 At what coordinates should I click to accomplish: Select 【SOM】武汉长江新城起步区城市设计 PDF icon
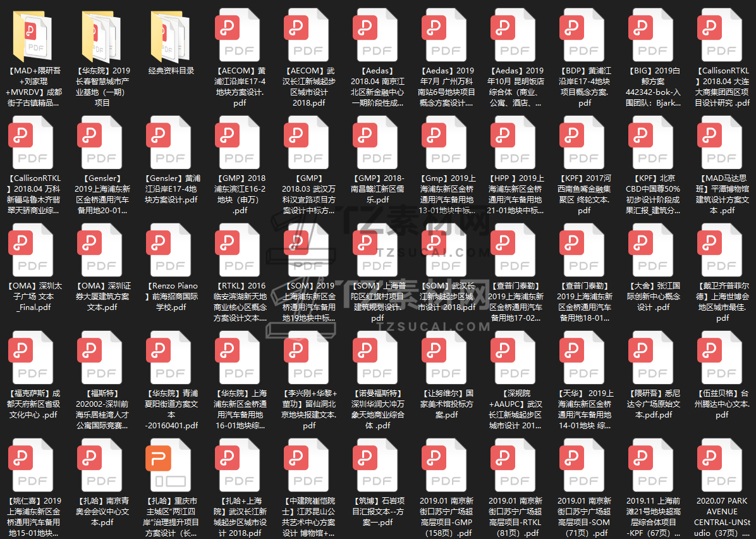[x=444, y=251]
